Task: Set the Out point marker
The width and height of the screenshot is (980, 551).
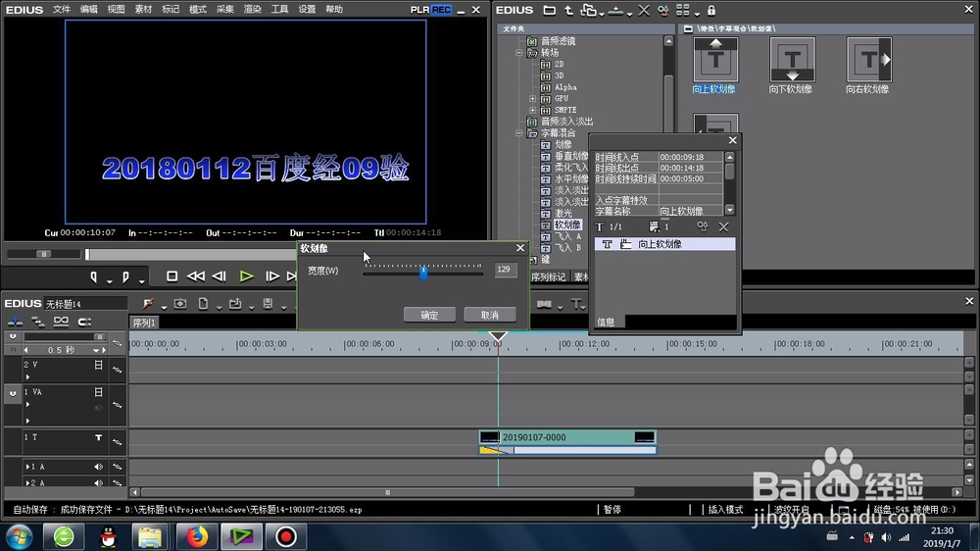Action: (x=125, y=276)
